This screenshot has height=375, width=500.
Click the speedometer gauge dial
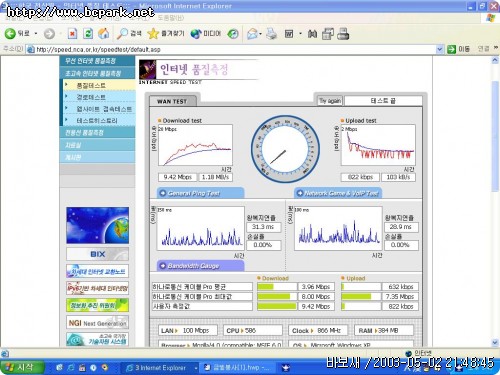click(285, 149)
